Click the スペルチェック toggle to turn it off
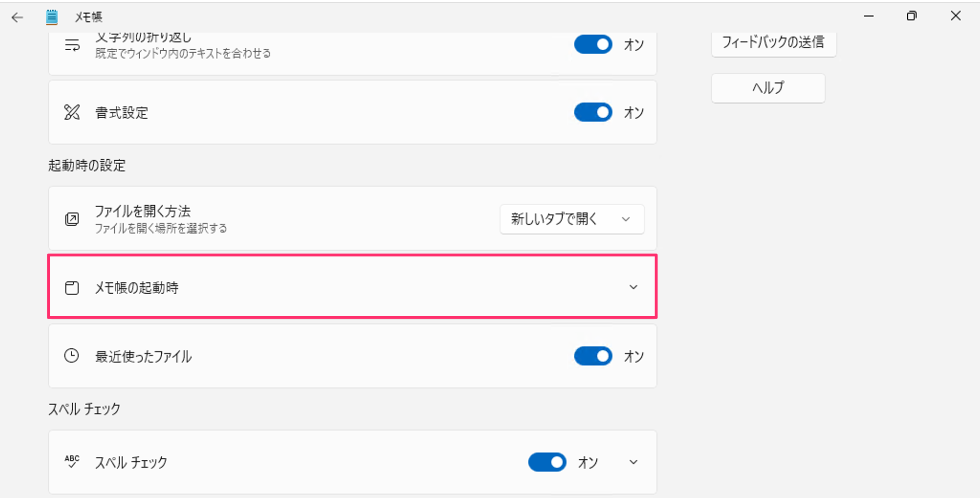 pyautogui.click(x=547, y=462)
